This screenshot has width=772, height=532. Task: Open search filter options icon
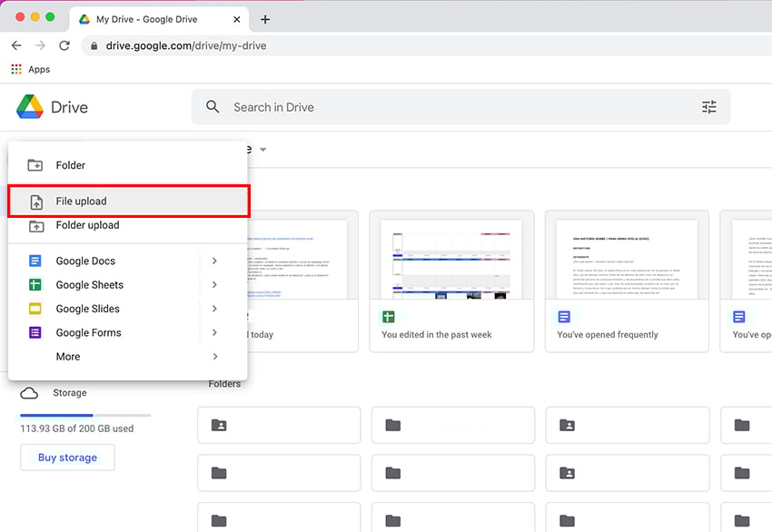(x=708, y=107)
